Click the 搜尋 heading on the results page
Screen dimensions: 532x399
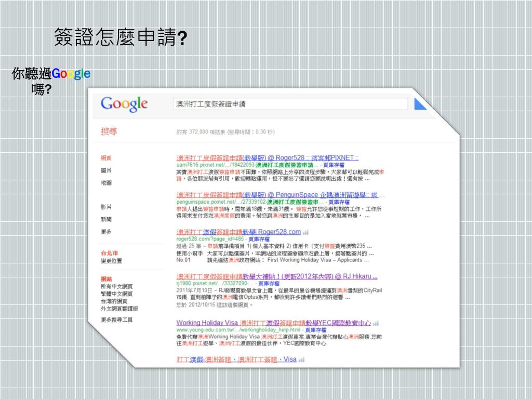(x=109, y=131)
